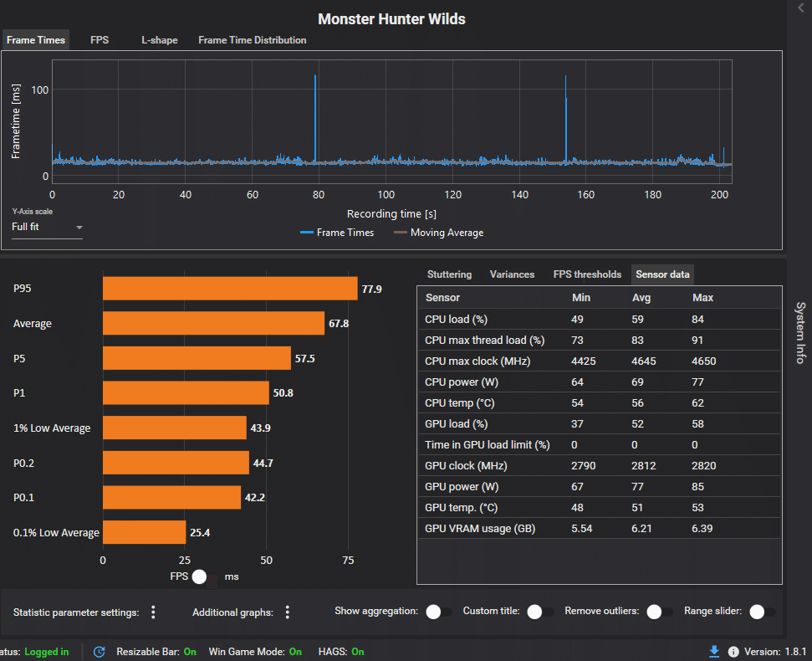Click Logged in status text

pyautogui.click(x=47, y=652)
